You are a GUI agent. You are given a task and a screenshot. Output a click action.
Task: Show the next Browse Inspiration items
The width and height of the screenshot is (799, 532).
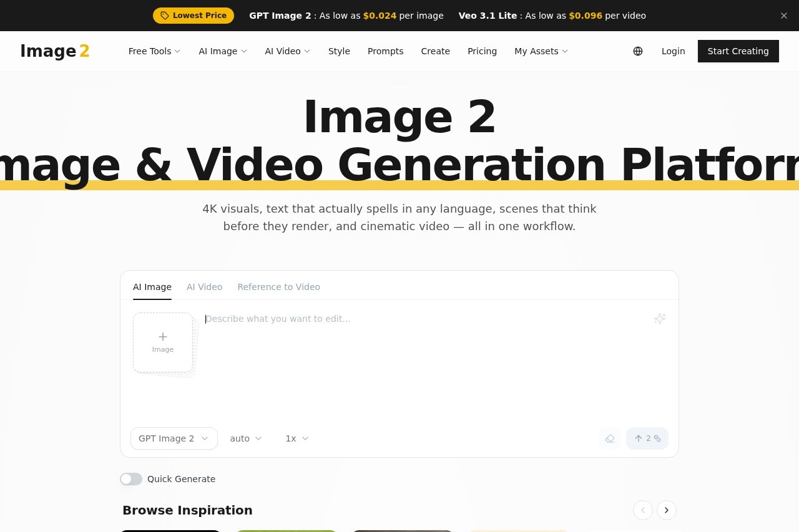click(x=667, y=510)
